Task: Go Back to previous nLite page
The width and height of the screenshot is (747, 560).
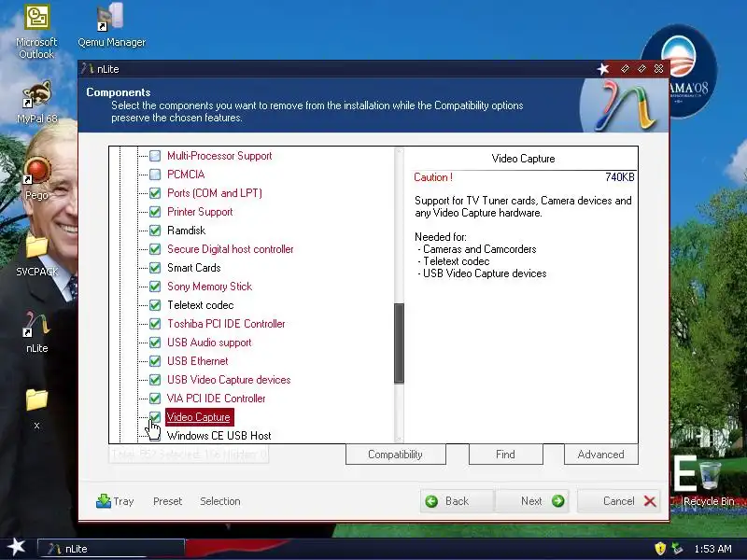Action: pos(458,501)
